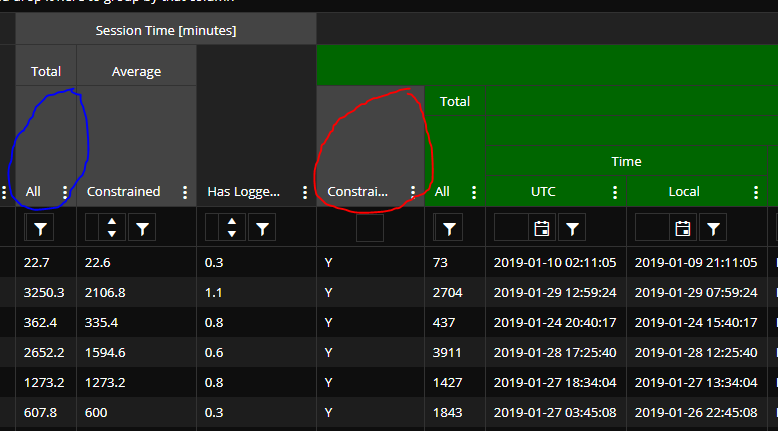Screen dimensions: 778x431
Task: Open the column menu for the Has Logge... header
Action: [305, 192]
